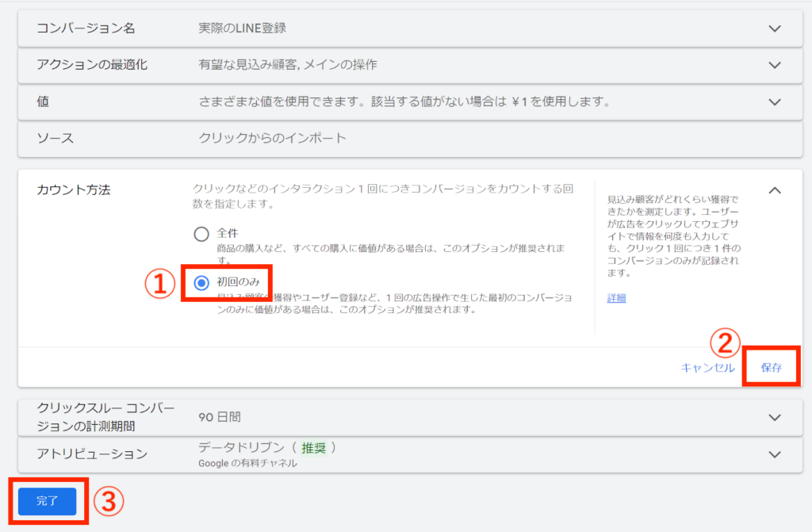Click the ¥1 value description text
The image size is (812, 532).
point(403,101)
